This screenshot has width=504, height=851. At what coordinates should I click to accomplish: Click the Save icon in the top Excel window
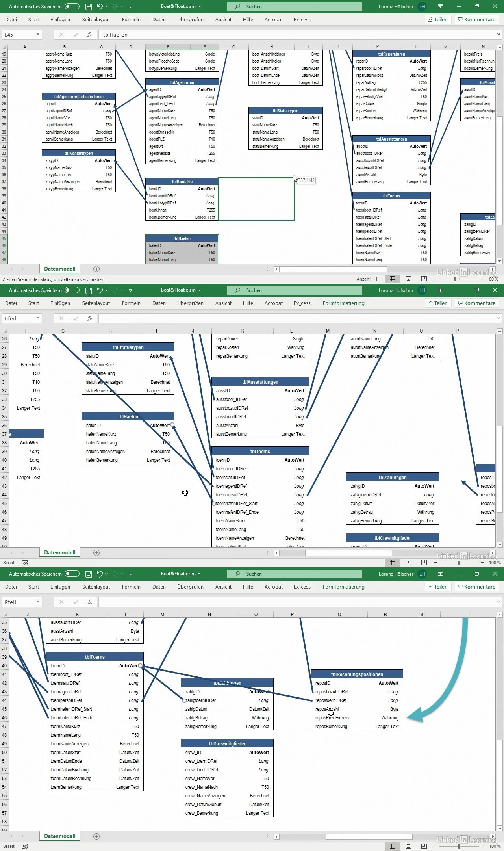(x=89, y=7)
